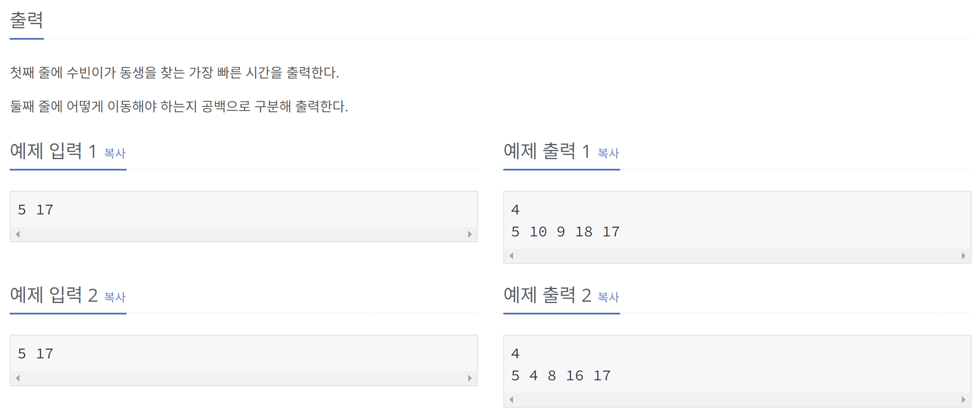Copy sample input 2 using its 복사 link

coord(114,298)
